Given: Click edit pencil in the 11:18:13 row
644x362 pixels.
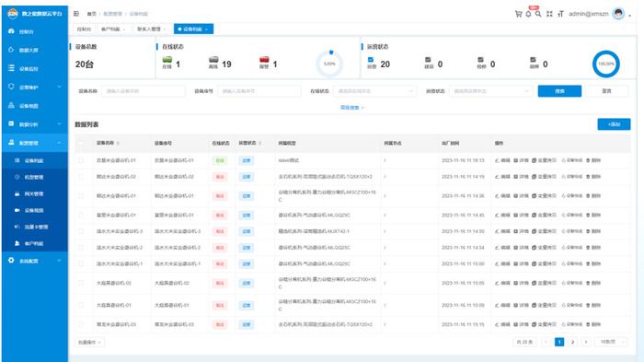Looking at the screenshot, I should (x=502, y=160).
